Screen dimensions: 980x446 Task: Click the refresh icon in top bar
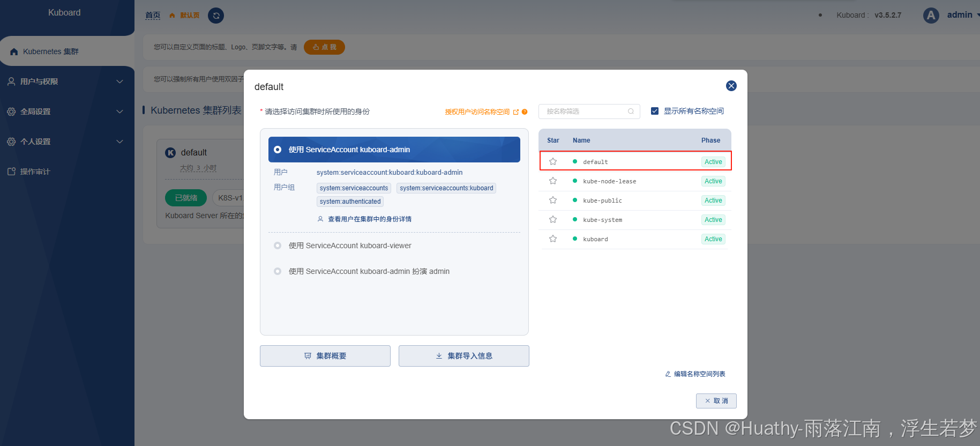[216, 16]
